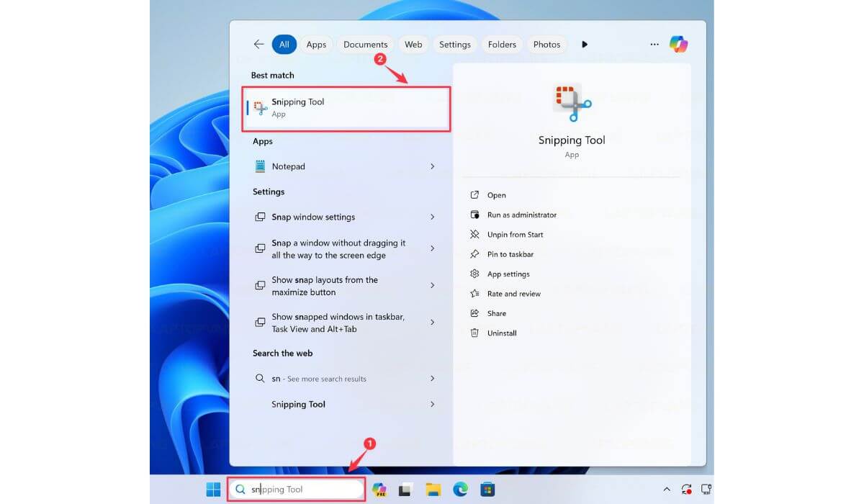Expand chevron for Show snap layouts setting
The image size is (864, 504).
[432, 285]
